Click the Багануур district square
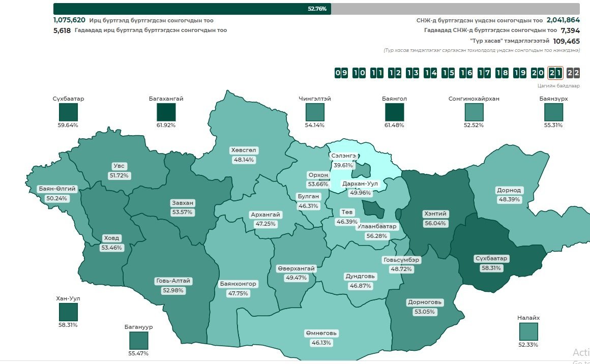Screen dimensions: 590x364 tap(138, 341)
